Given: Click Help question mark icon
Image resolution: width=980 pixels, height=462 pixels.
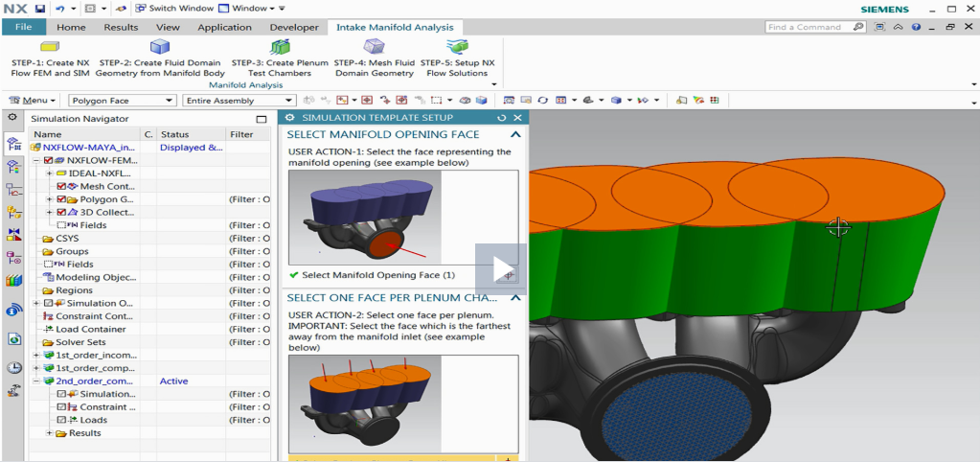Looking at the screenshot, I should [916, 27].
